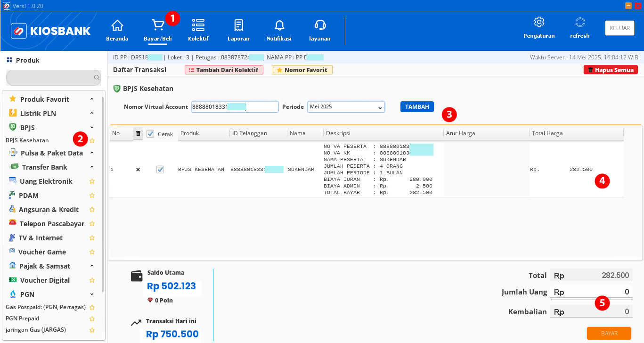This screenshot has width=644, height=343.
Task: Click the TAMBAH button
Action: (x=416, y=106)
